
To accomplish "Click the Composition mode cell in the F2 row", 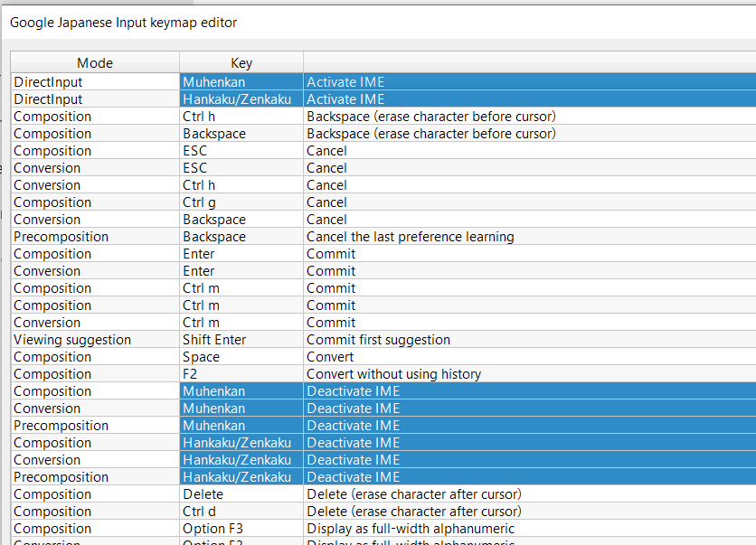I will point(95,374).
